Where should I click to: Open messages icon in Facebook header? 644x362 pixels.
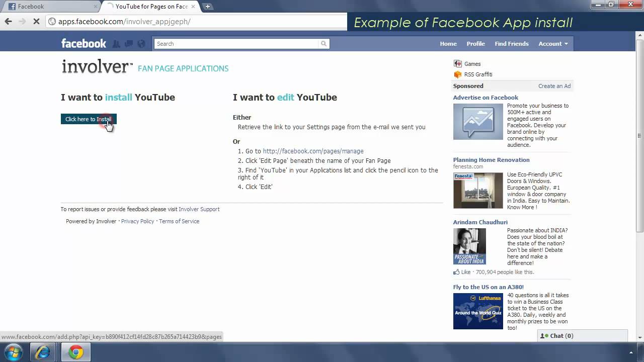pos(129,44)
